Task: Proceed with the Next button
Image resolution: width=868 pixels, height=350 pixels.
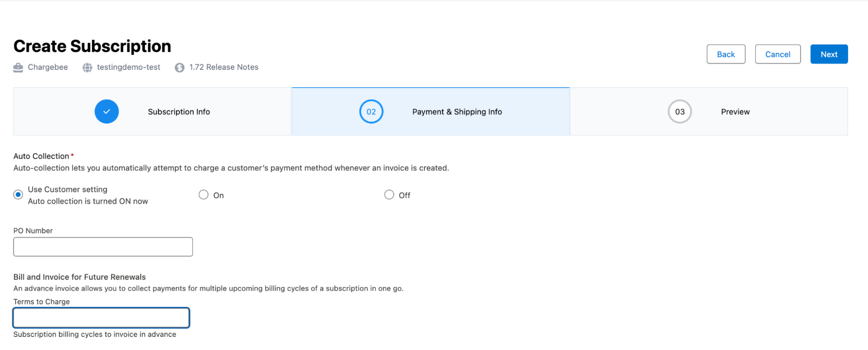Action: coord(829,54)
